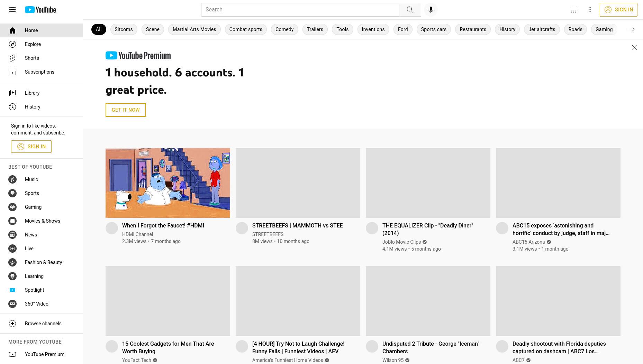The image size is (643, 364).
Task: Click the Learning lightbulb icon
Action: (x=12, y=276)
